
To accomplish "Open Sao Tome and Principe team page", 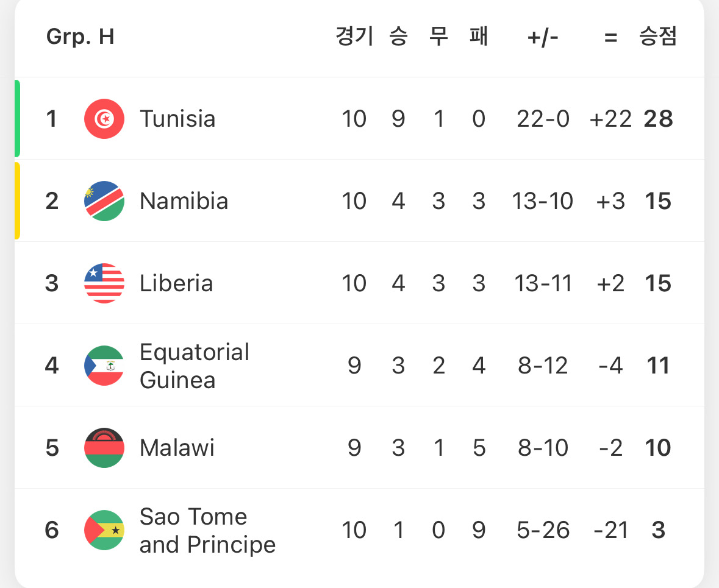I will tap(207, 530).
